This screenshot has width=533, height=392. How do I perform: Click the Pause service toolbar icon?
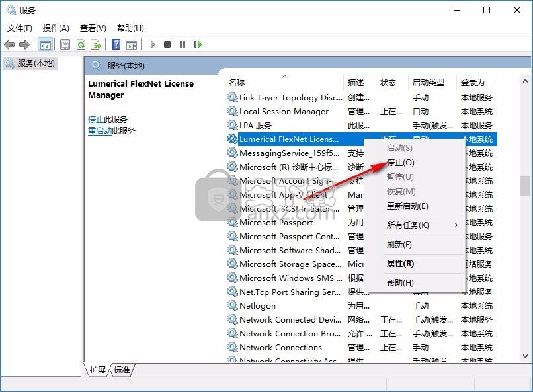(183, 44)
